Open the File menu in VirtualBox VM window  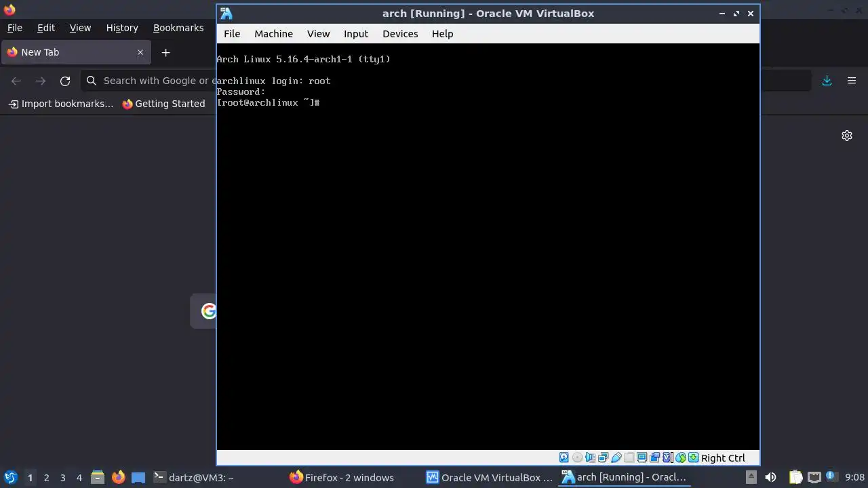tap(232, 34)
